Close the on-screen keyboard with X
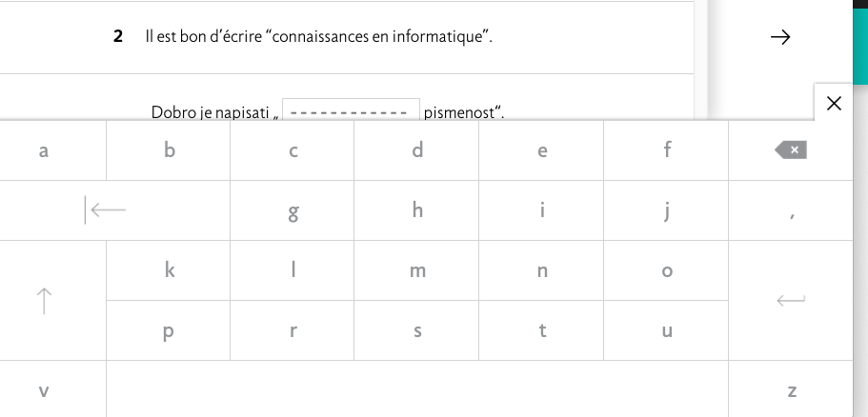 (835, 103)
